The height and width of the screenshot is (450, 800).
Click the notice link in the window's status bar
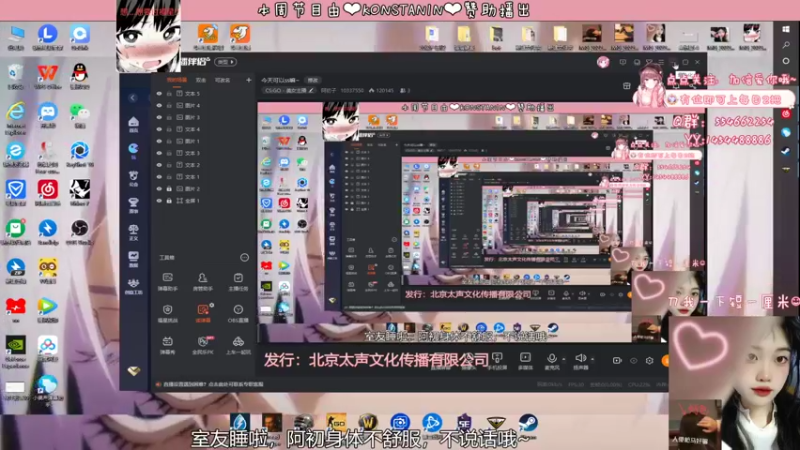(x=212, y=384)
